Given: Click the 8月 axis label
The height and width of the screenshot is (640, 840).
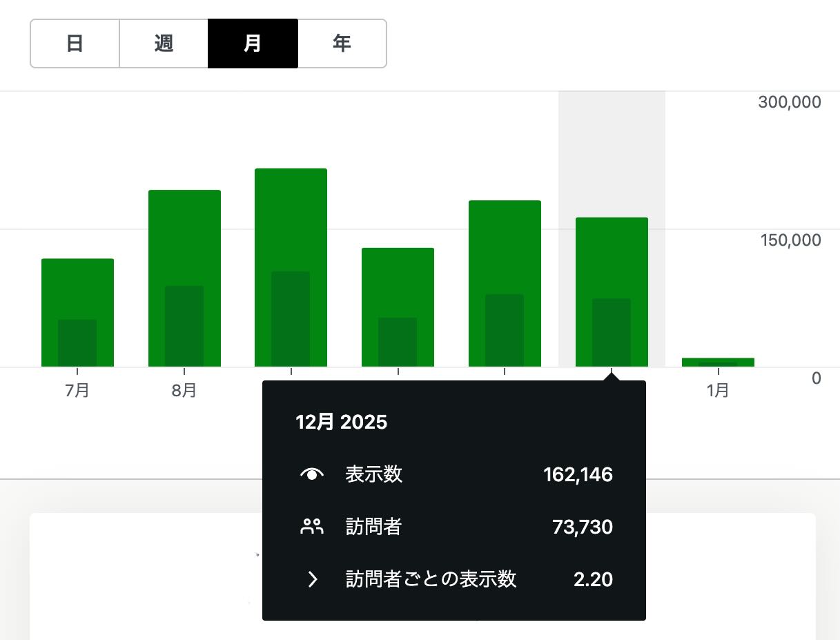Looking at the screenshot, I should pos(184,390).
